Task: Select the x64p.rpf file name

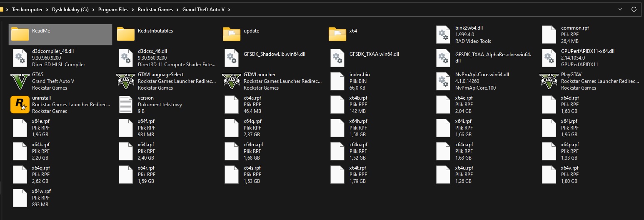Action: click(570, 145)
